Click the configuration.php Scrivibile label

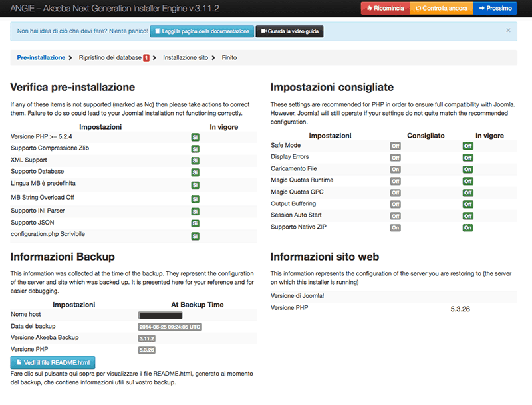[x=48, y=234]
